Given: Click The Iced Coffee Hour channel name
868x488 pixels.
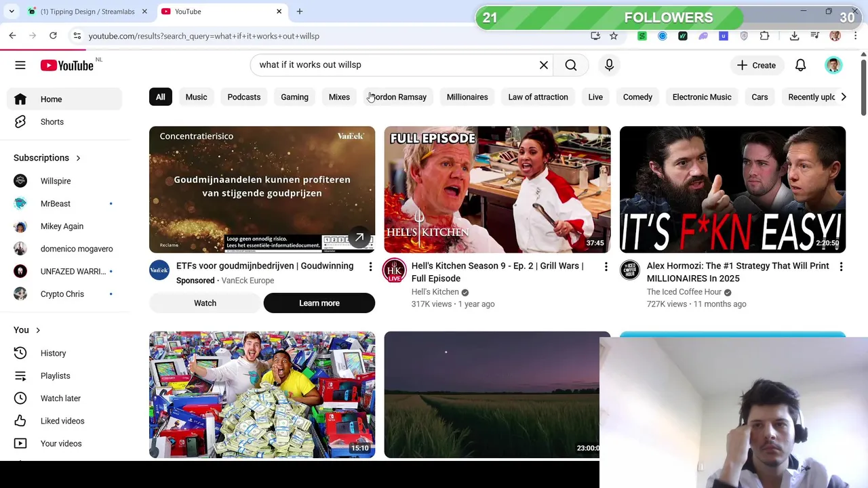Looking at the screenshot, I should [684, 292].
